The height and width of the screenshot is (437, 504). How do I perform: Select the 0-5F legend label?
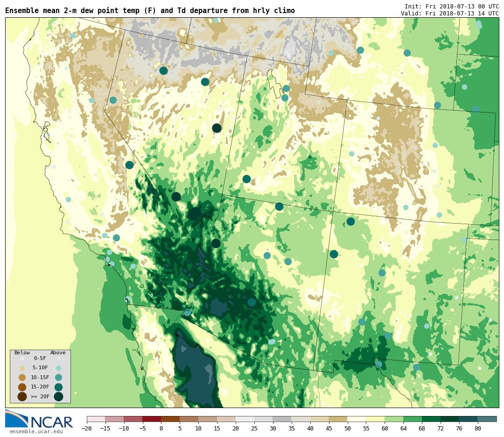(40, 358)
